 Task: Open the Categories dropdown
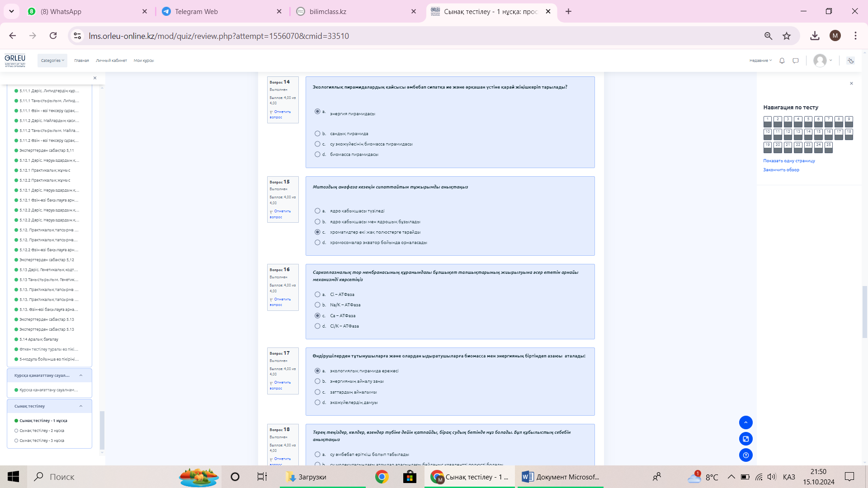coord(52,61)
